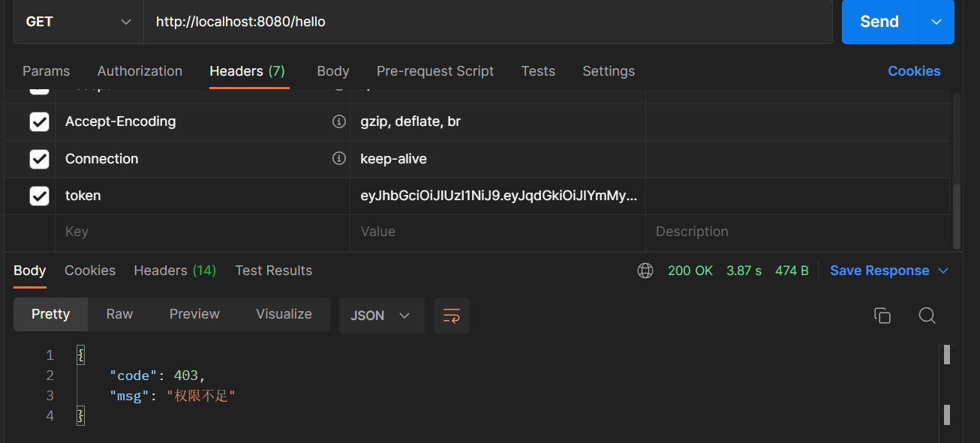Screen dimensions: 980x443
Task: Expand the JSON format dropdown
Action: (x=381, y=316)
